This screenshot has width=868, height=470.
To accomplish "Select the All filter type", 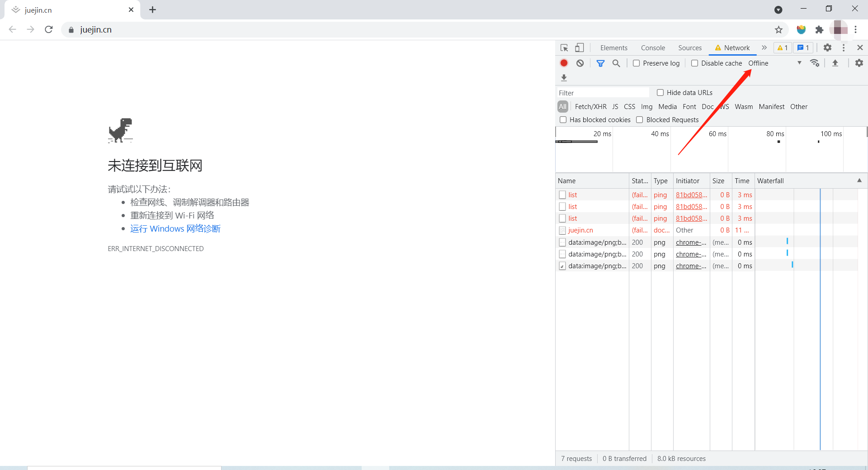I will (562, 107).
